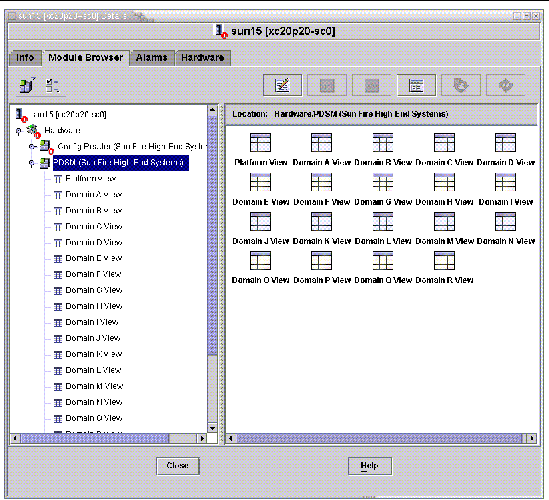Open Domain I View icon in right pane

[x=505, y=182]
